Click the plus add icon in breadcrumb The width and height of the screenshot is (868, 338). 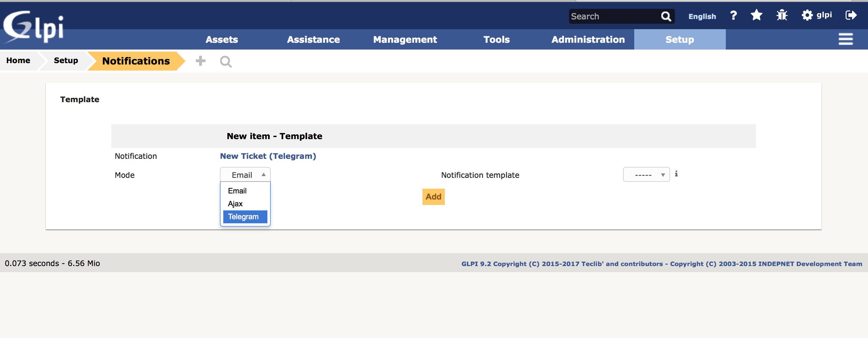(201, 61)
